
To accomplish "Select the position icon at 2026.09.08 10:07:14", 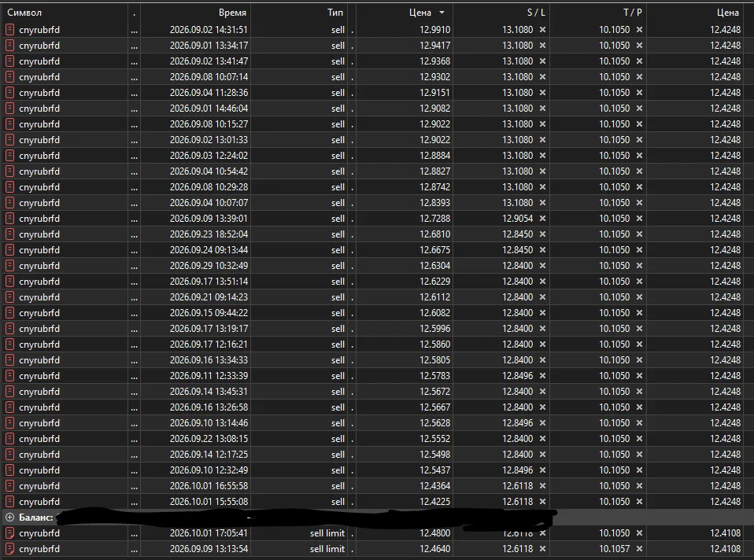I will pyautogui.click(x=9, y=77).
